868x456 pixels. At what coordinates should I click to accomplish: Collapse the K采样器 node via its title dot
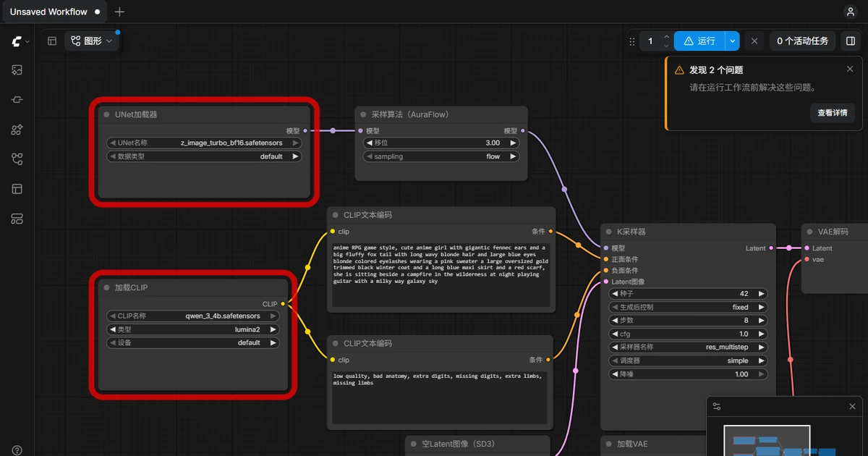(x=609, y=232)
